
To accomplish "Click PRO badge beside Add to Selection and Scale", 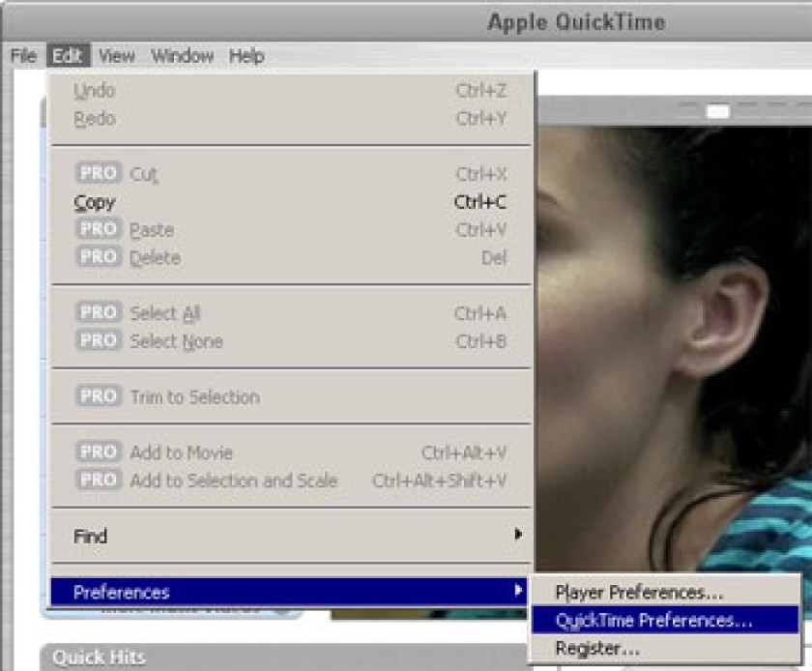I will (99, 480).
